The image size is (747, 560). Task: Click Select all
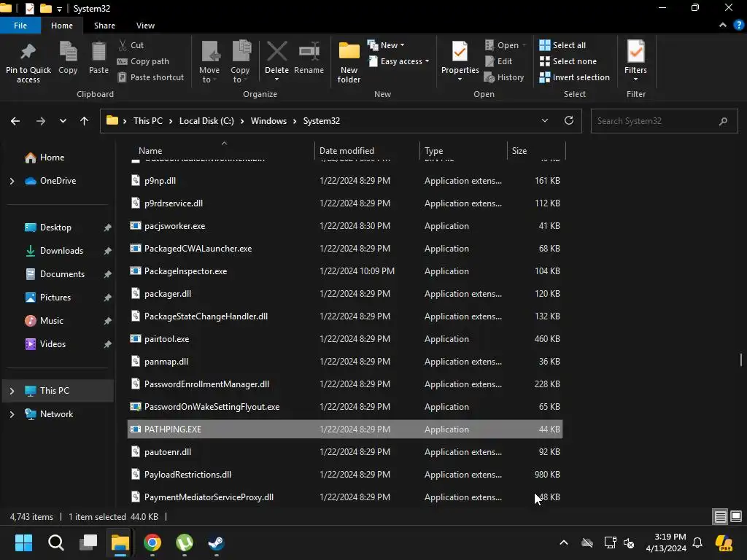pos(562,45)
